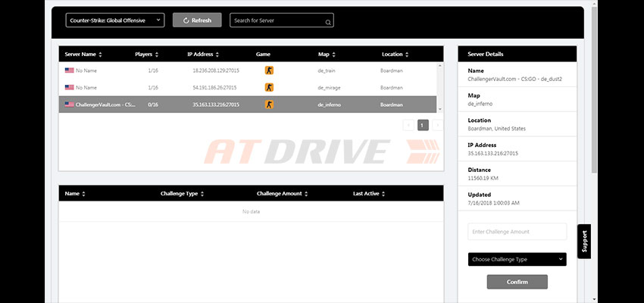Click server list scroll up arrow
The height and width of the screenshot is (303, 644).
click(x=440, y=65)
